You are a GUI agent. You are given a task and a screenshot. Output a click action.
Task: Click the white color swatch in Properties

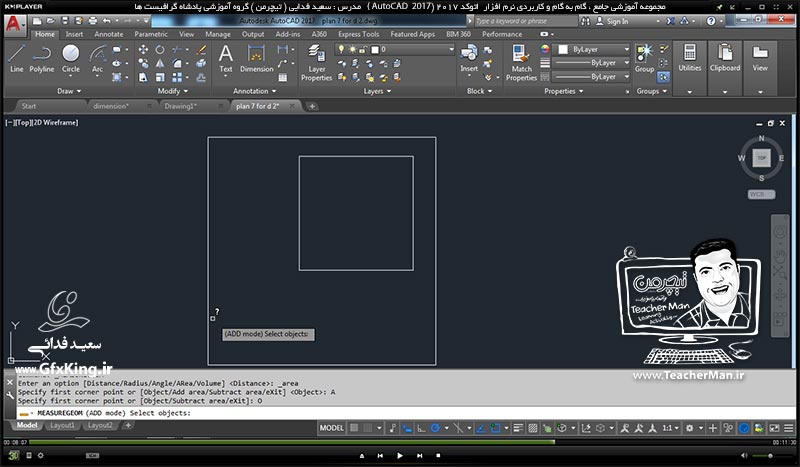pos(563,50)
